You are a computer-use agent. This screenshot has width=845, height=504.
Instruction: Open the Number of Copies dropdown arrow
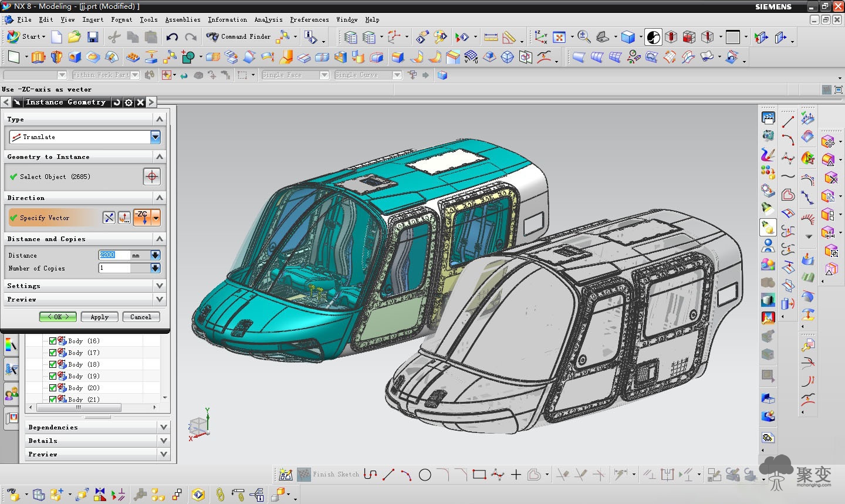coord(156,268)
